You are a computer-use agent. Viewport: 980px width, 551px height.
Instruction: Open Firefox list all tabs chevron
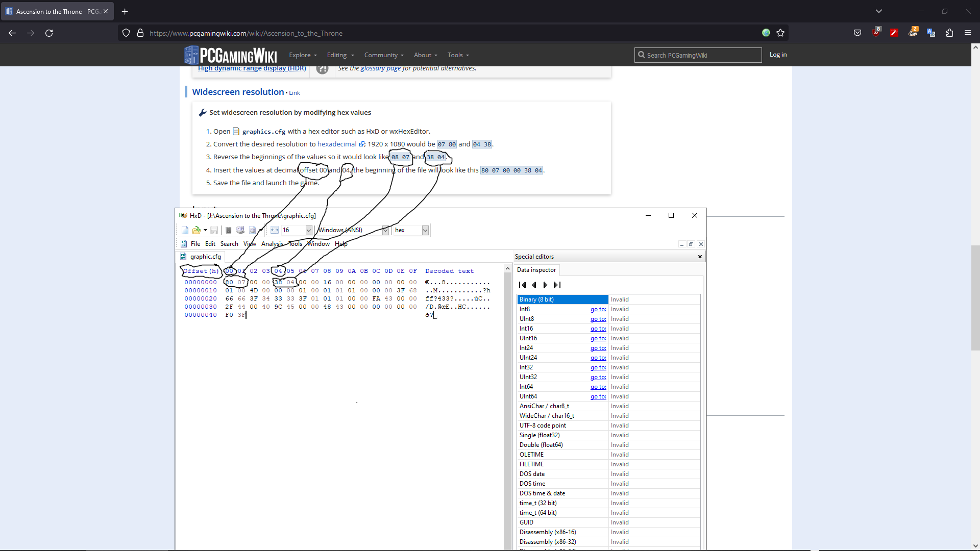[879, 11]
